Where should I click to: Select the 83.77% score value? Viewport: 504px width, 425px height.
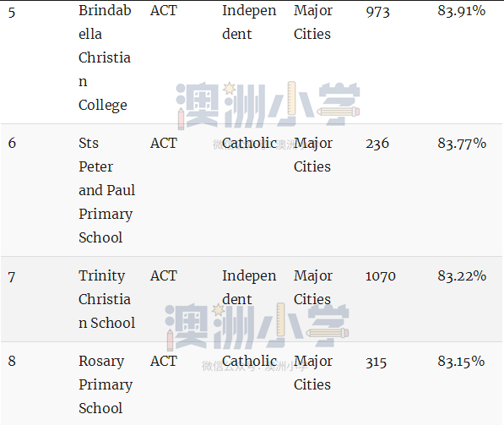pos(462,143)
